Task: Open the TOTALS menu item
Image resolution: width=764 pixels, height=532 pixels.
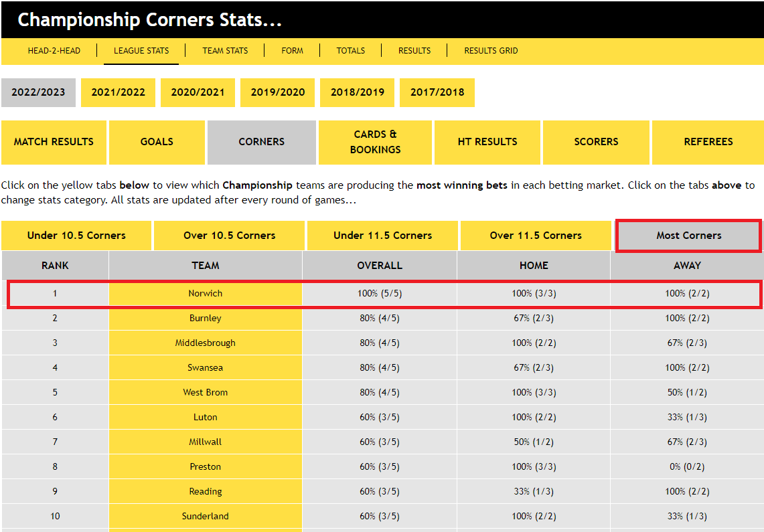Action: pos(351,51)
